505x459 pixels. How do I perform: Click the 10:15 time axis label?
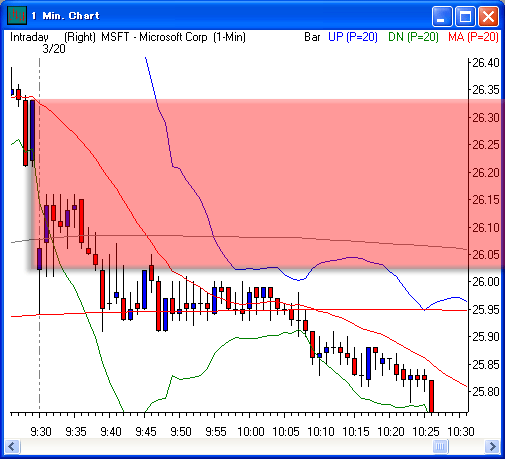point(356,432)
